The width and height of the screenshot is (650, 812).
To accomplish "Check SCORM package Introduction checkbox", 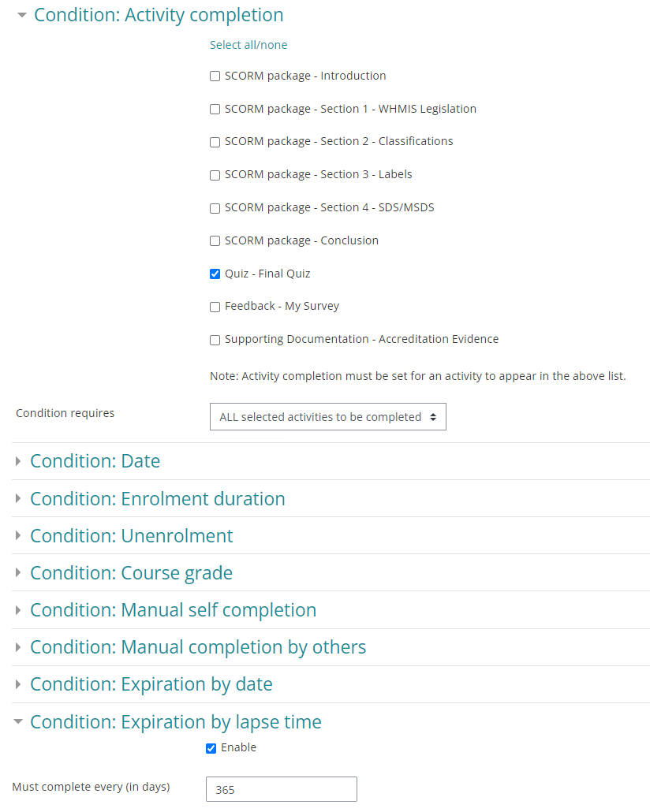I will pyautogui.click(x=215, y=76).
